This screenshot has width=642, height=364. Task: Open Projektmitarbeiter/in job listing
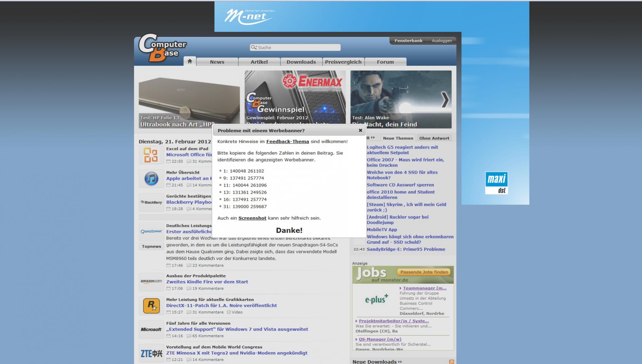(x=393, y=321)
